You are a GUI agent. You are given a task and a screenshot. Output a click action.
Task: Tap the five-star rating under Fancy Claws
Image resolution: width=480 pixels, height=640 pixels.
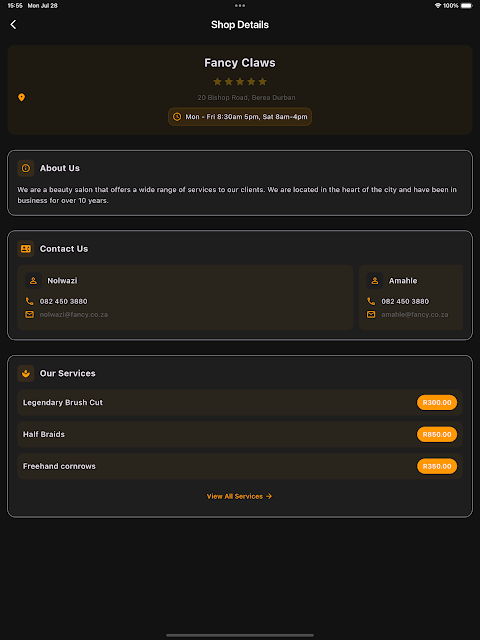[x=240, y=82]
